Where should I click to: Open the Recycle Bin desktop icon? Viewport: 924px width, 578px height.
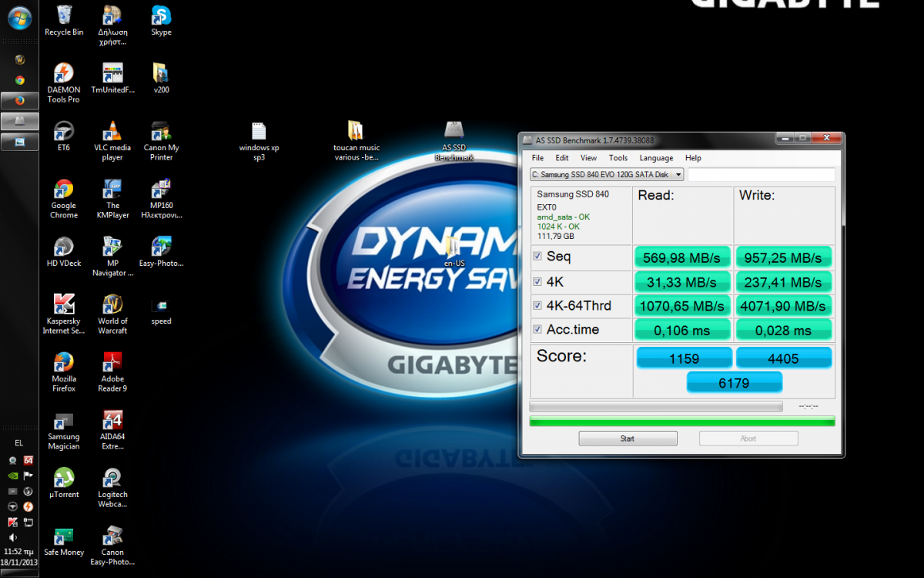64,21
